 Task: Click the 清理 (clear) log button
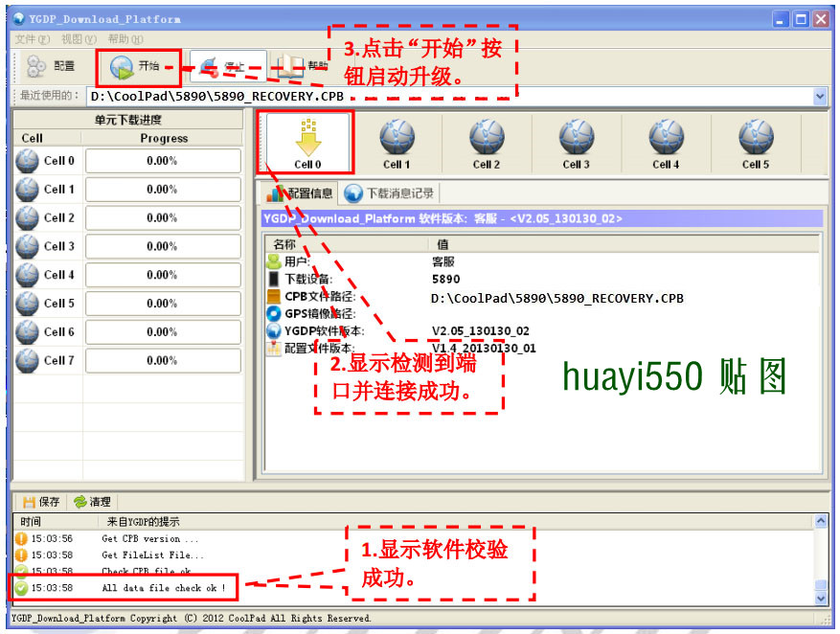tap(92, 502)
